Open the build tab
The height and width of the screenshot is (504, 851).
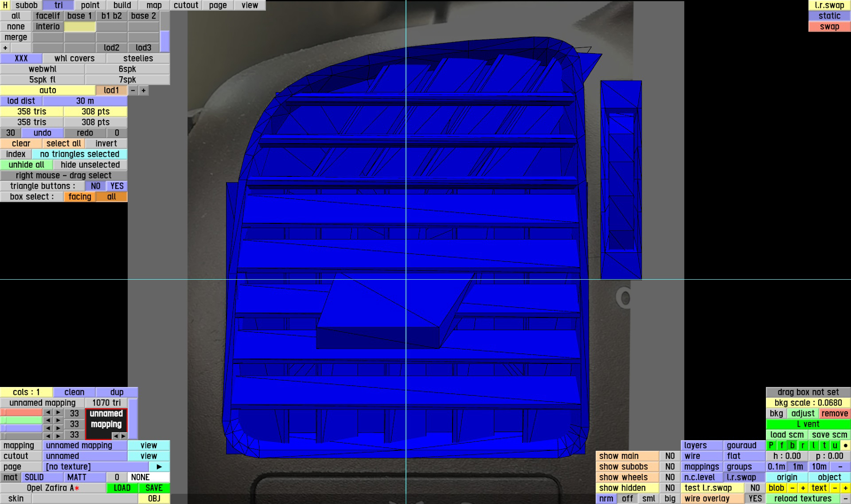pyautogui.click(x=122, y=5)
